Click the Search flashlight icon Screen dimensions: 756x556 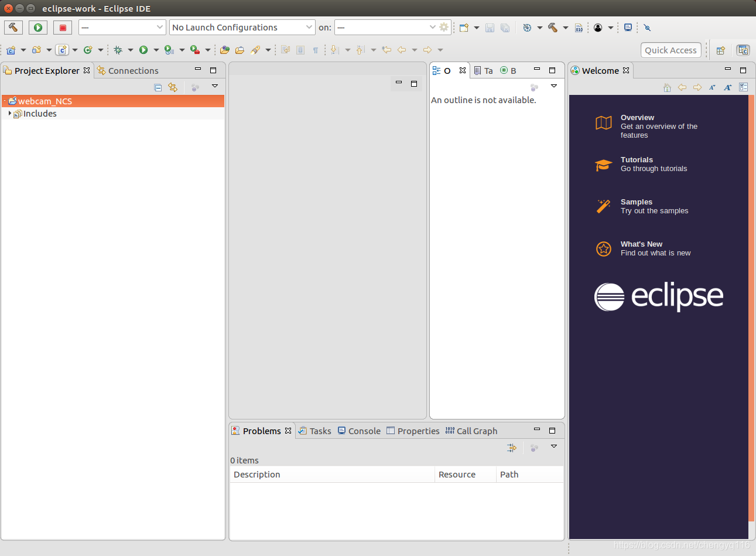click(255, 50)
